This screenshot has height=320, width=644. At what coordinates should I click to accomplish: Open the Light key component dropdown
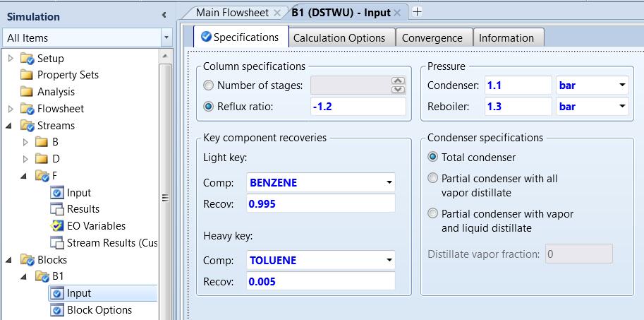pos(387,183)
